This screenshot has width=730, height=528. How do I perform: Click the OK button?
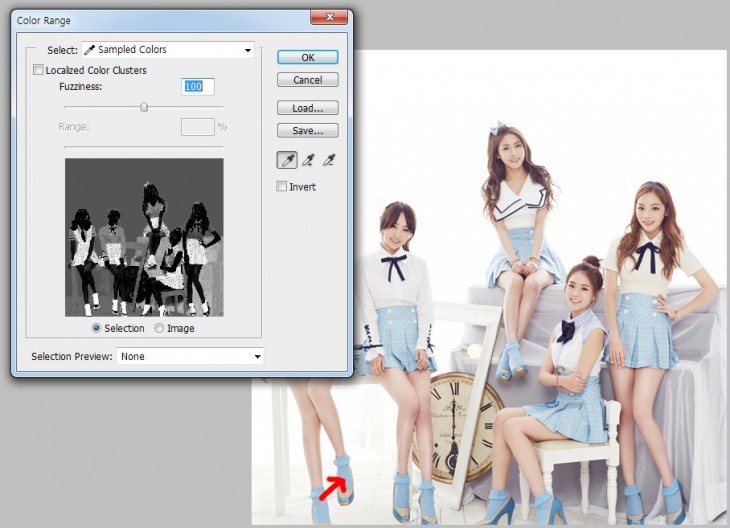(308, 57)
